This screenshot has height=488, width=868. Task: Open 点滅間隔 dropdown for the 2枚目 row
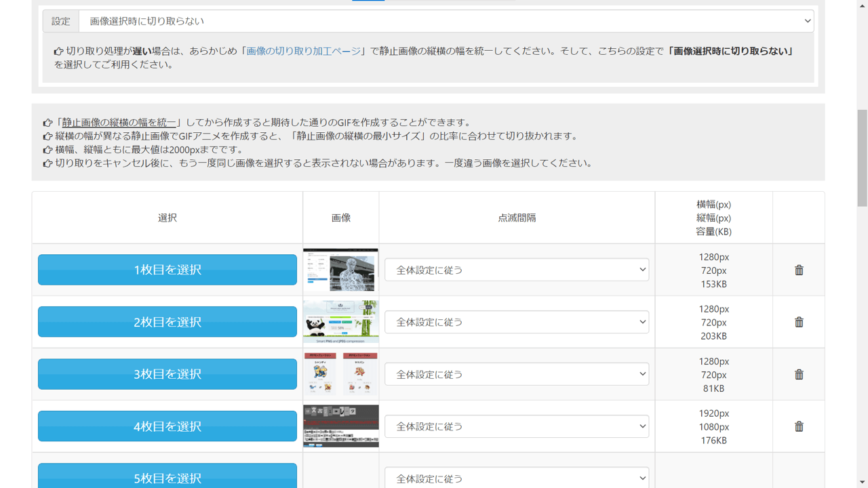point(517,322)
